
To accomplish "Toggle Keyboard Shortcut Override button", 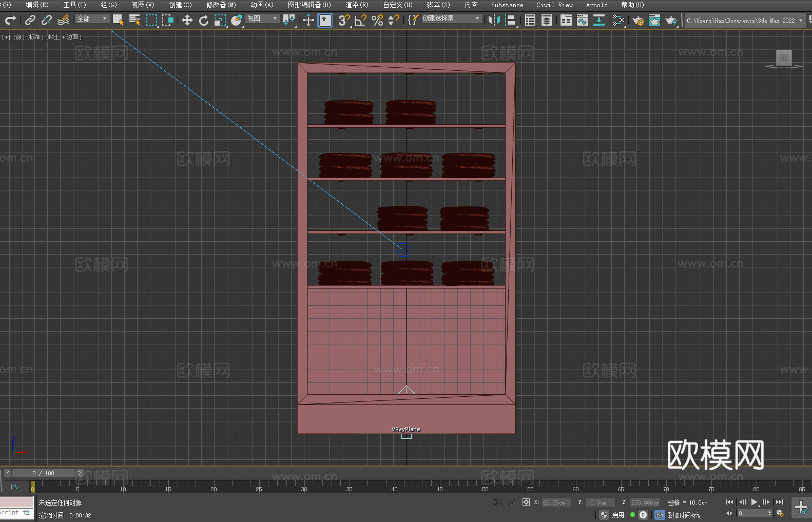I will pos(325,20).
